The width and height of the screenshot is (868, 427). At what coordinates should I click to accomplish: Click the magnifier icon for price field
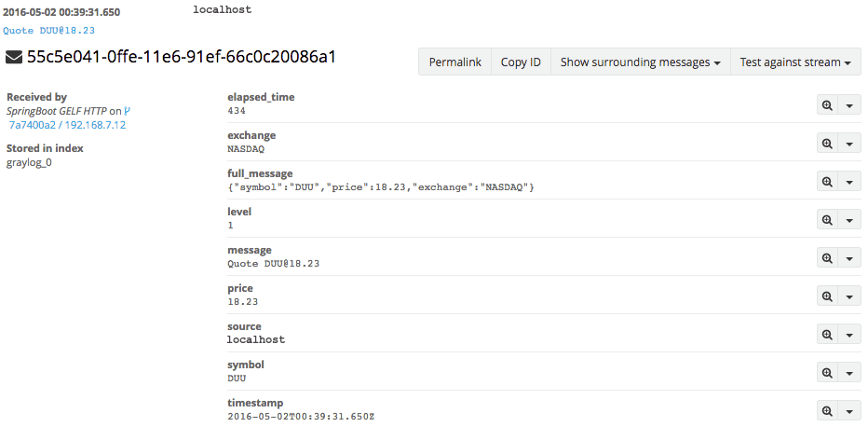click(x=827, y=296)
